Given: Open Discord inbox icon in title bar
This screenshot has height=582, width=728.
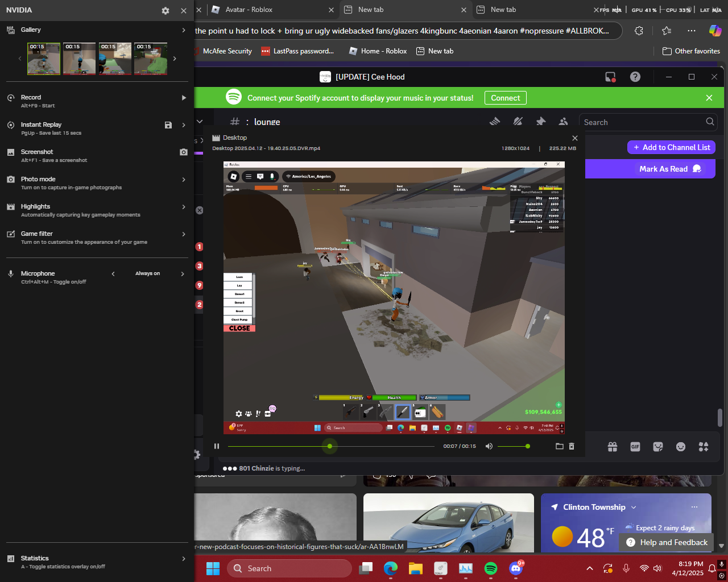Looking at the screenshot, I should pyautogui.click(x=610, y=77).
